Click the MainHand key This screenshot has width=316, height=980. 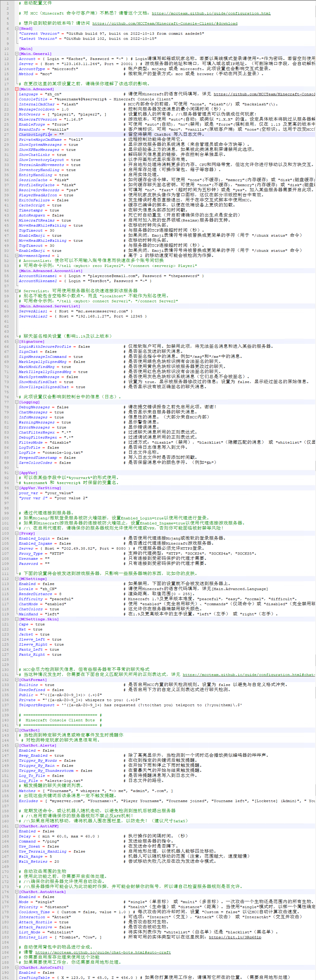point(29,614)
